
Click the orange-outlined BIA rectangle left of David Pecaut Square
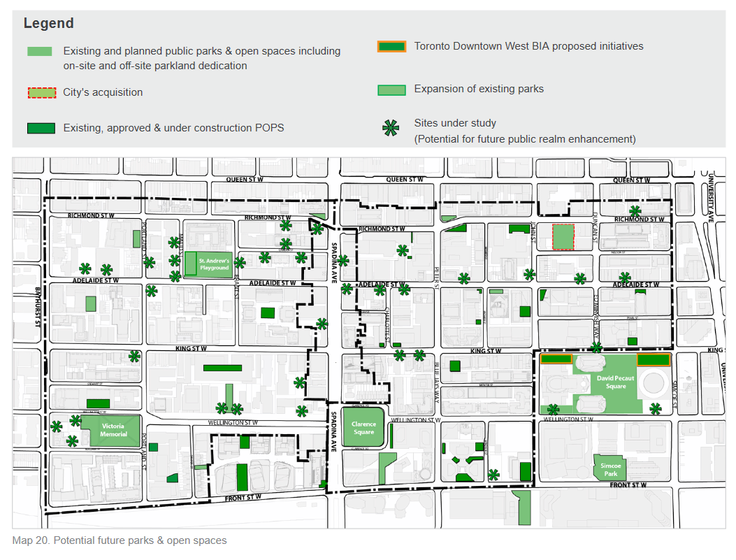(556, 359)
